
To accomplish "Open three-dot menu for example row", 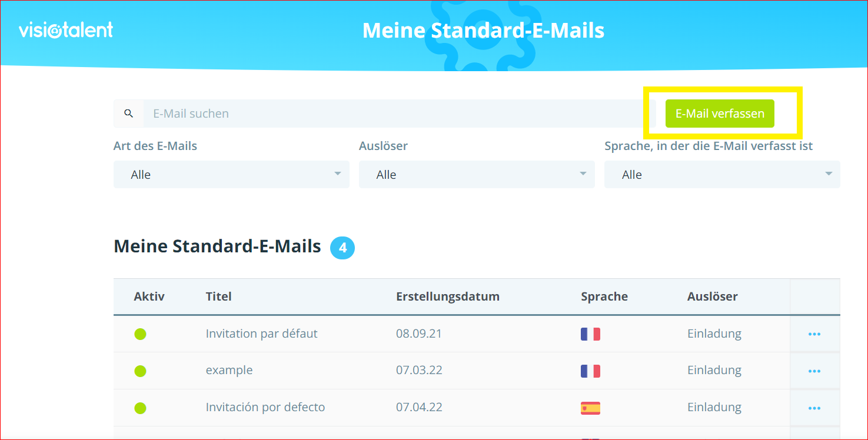I will click(x=814, y=371).
